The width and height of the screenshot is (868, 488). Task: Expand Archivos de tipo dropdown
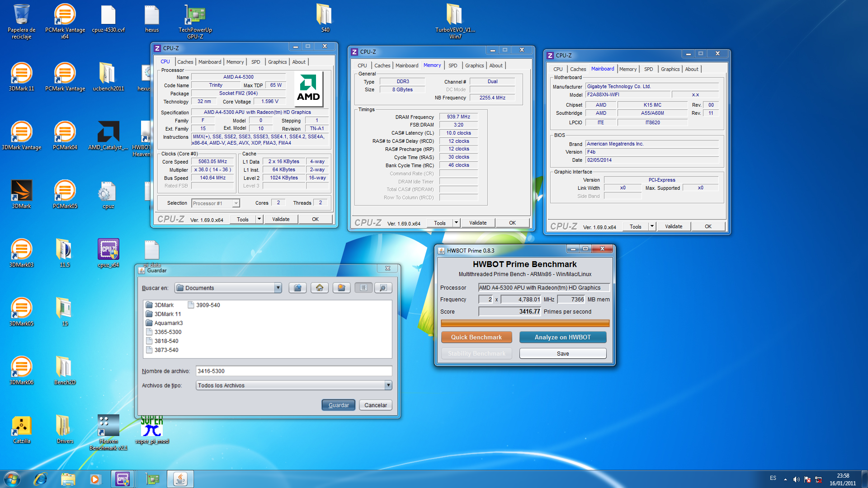pos(388,385)
